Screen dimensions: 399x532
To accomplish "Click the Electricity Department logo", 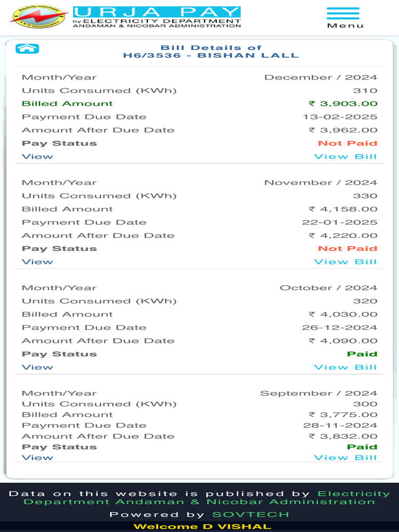I will pyautogui.click(x=38, y=17).
